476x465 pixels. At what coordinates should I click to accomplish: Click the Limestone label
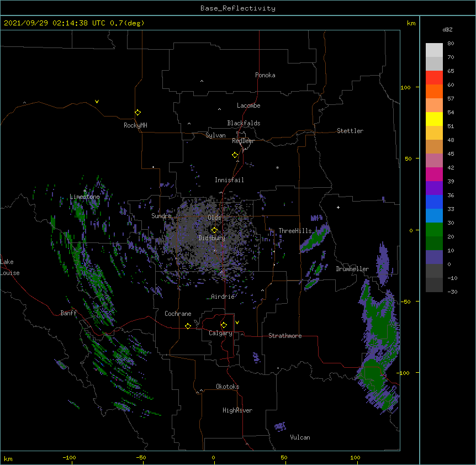coord(84,197)
